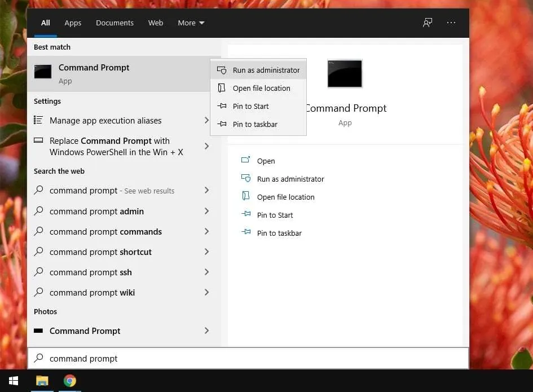The height and width of the screenshot is (392, 533).
Task: Switch to the Apps tab
Action: 73,23
